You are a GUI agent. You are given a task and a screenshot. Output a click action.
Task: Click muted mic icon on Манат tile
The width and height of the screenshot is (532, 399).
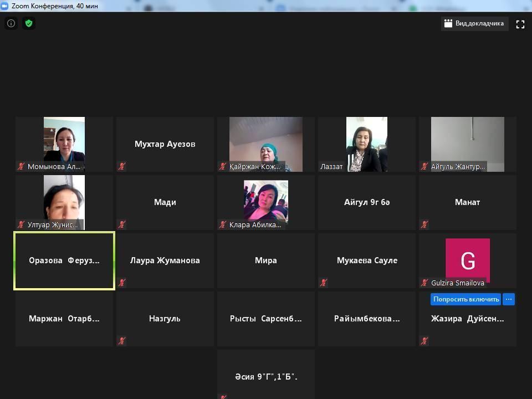(424, 224)
